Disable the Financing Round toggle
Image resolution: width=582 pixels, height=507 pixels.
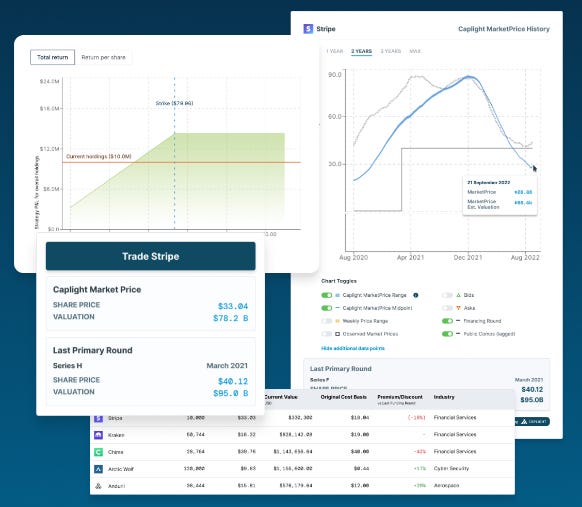pyautogui.click(x=447, y=321)
